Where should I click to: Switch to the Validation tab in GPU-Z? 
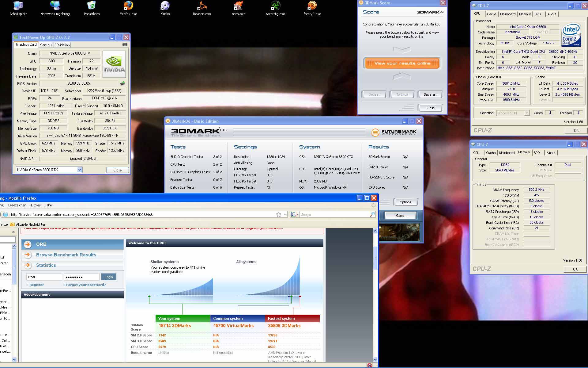point(62,45)
